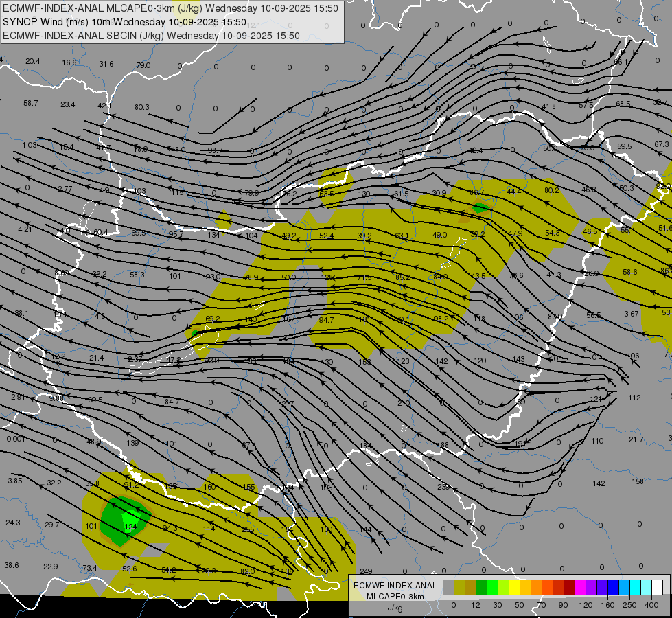Click the map value 80.3
Screen dimensions: 672x618
142,107
